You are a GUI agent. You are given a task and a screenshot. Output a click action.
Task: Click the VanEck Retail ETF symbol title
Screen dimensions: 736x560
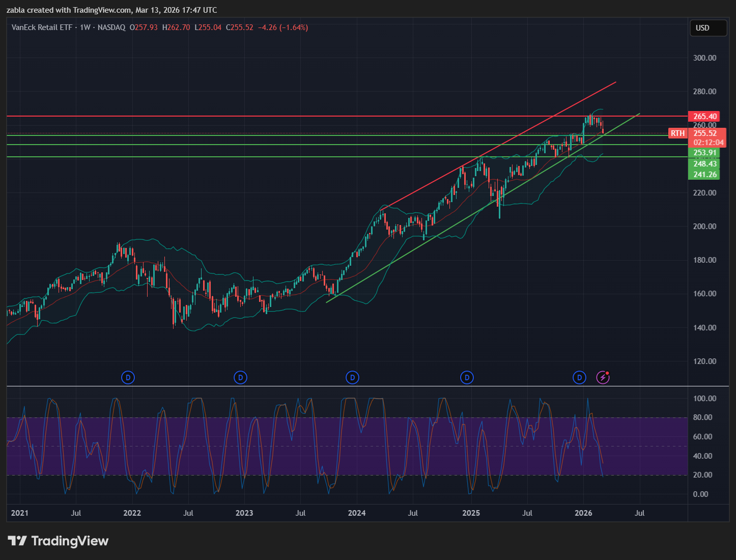(42, 27)
